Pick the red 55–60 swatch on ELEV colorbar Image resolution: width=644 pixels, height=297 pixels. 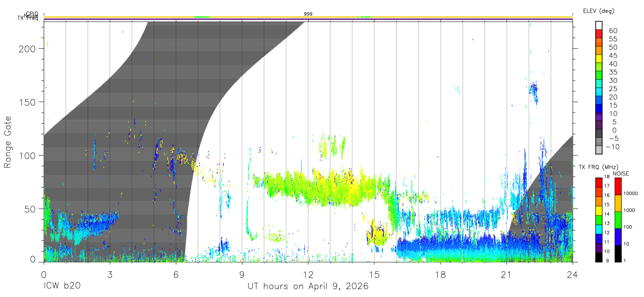click(x=599, y=35)
